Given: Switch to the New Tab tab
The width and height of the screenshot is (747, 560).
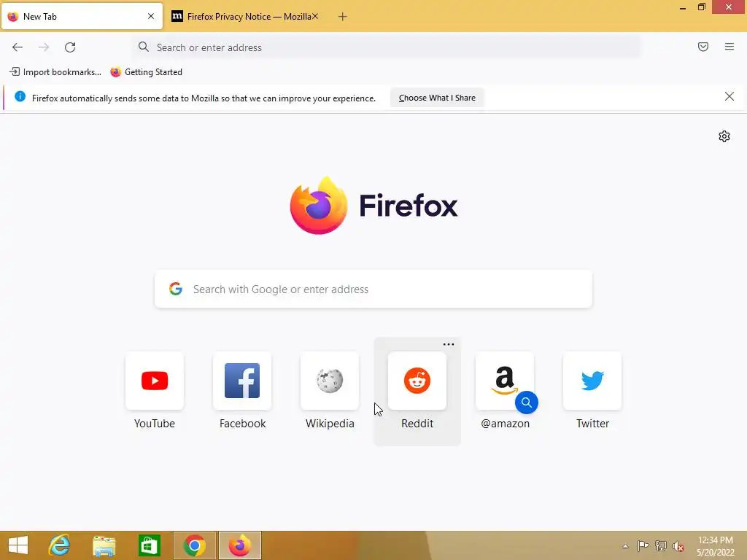Looking at the screenshot, I should click(82, 17).
